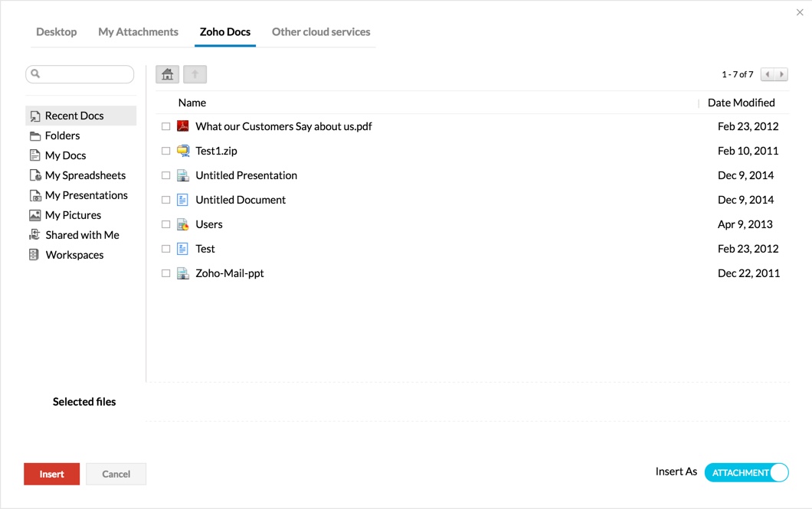The image size is (812, 509).
Task: Go to previous page of documents
Action: point(768,74)
